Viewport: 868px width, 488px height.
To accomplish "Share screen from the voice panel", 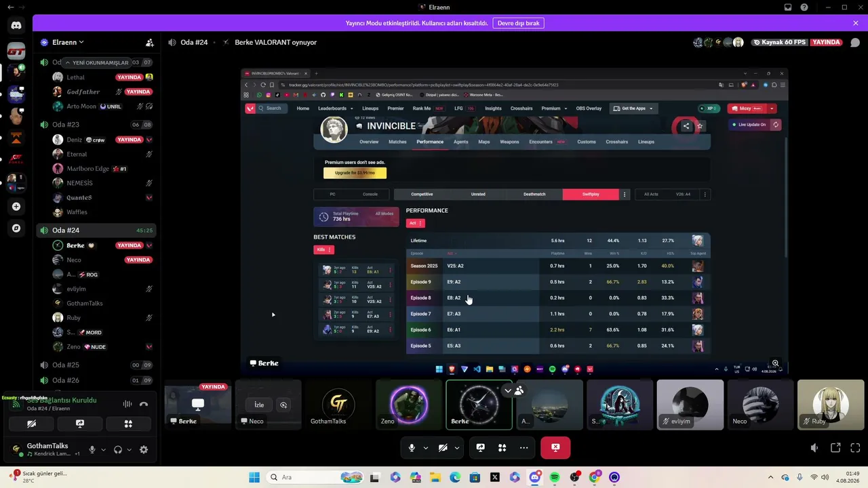I will click(x=80, y=424).
